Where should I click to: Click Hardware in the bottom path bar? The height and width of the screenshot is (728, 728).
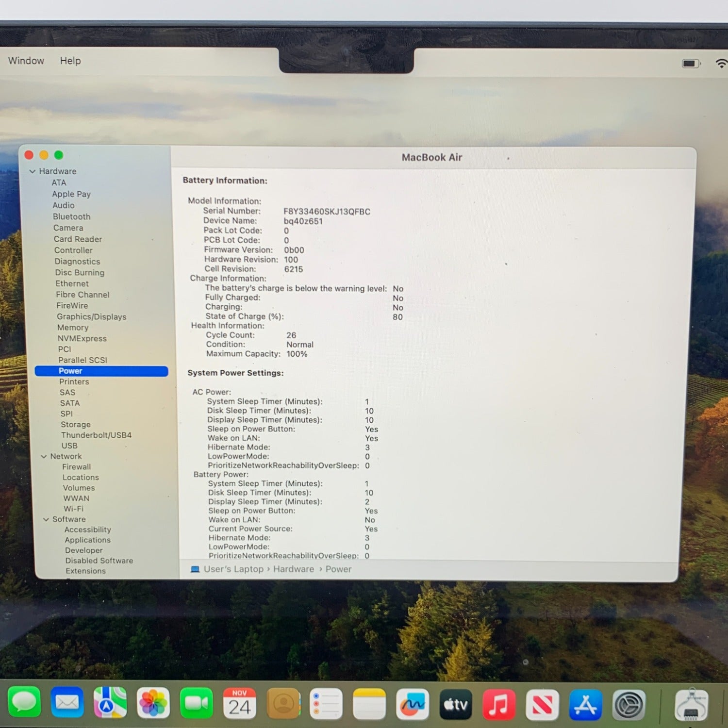(x=293, y=569)
